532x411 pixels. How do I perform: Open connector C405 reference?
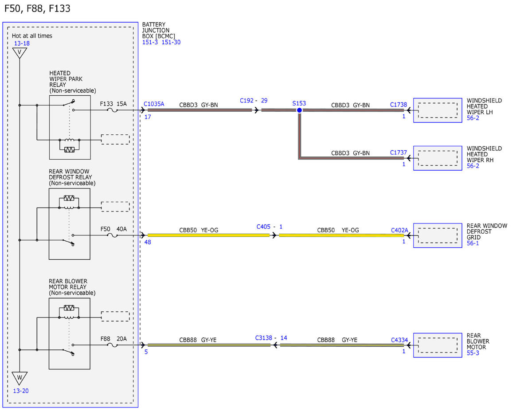[x=264, y=227]
